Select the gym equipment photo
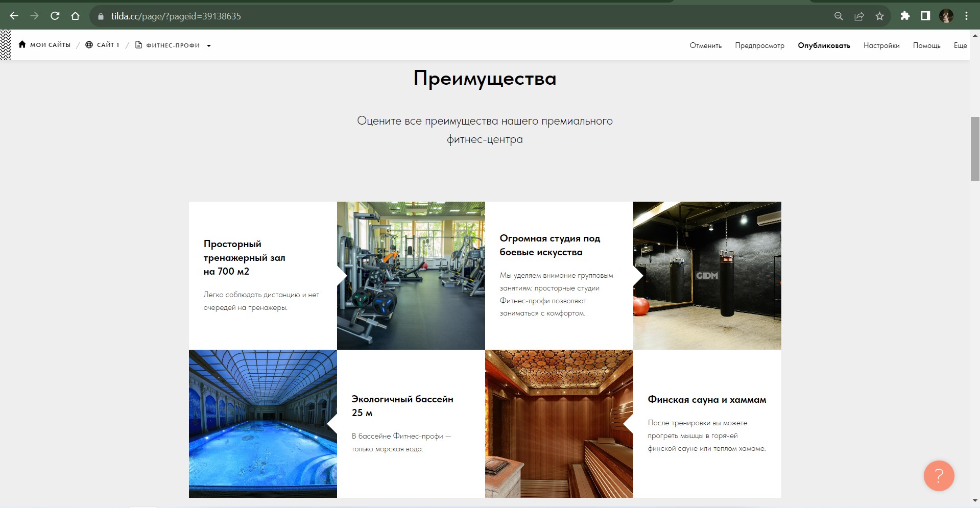The height and width of the screenshot is (508, 980). coord(411,276)
